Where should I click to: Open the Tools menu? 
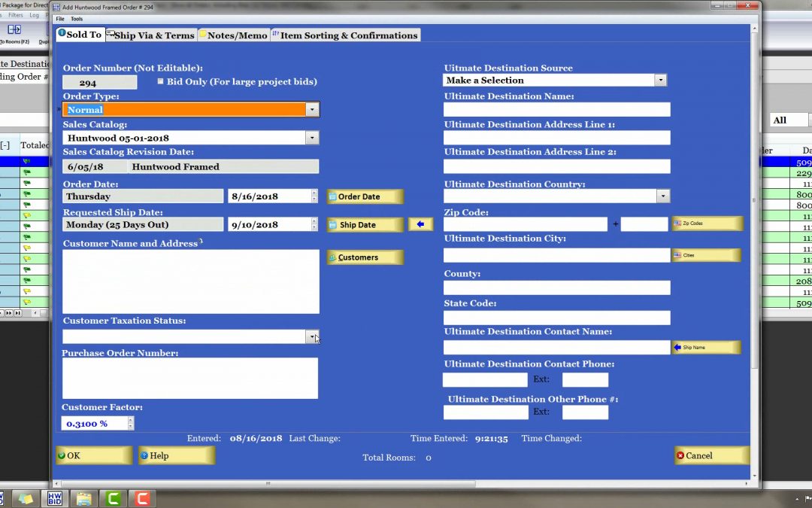[77, 19]
